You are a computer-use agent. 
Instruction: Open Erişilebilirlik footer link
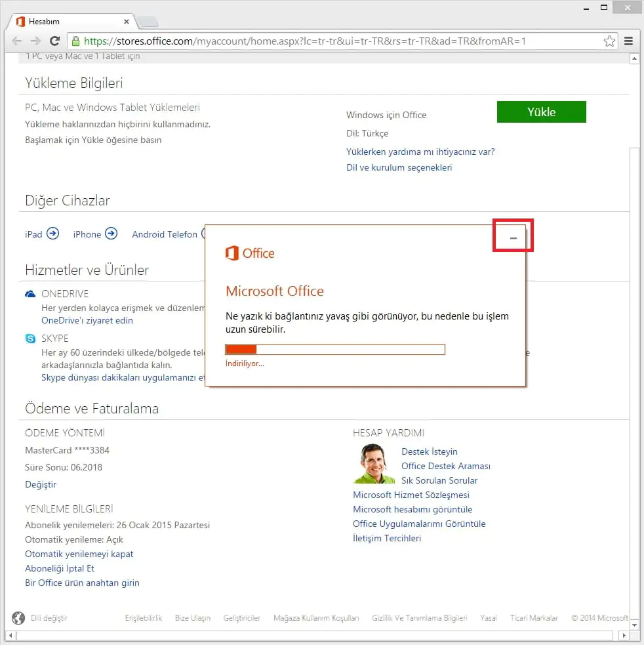(x=144, y=618)
